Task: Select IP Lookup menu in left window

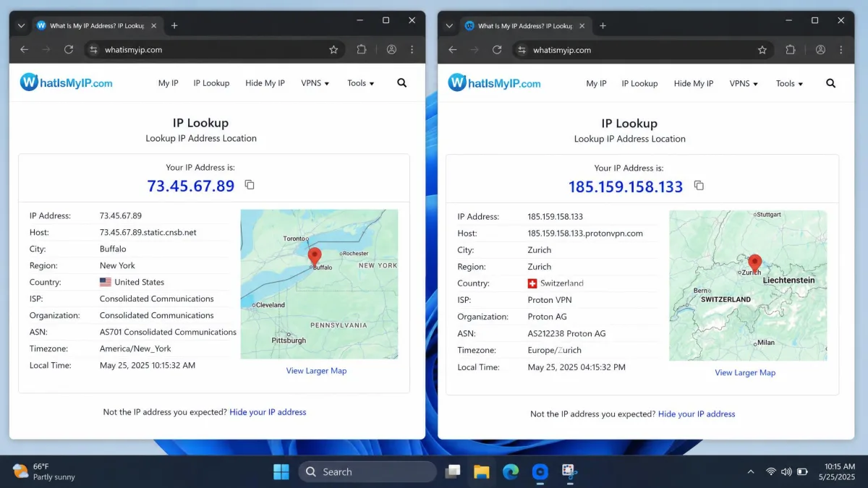Action: (211, 83)
